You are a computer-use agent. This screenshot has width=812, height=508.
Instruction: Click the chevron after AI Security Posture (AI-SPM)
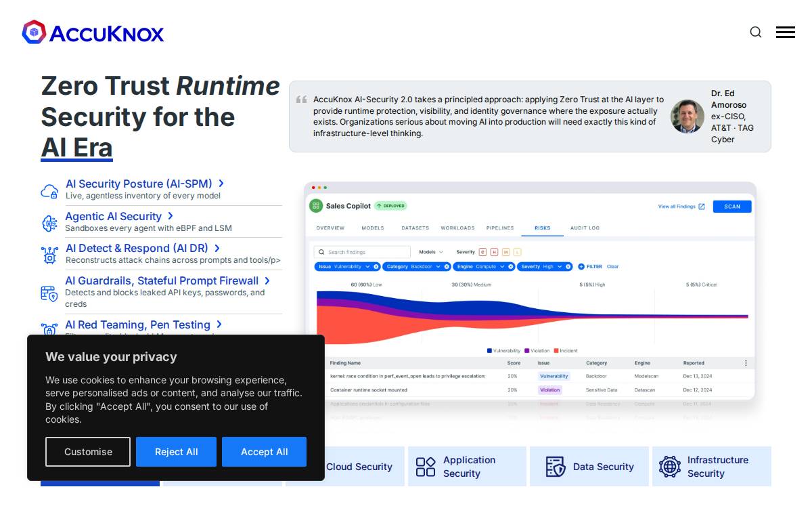221,184
